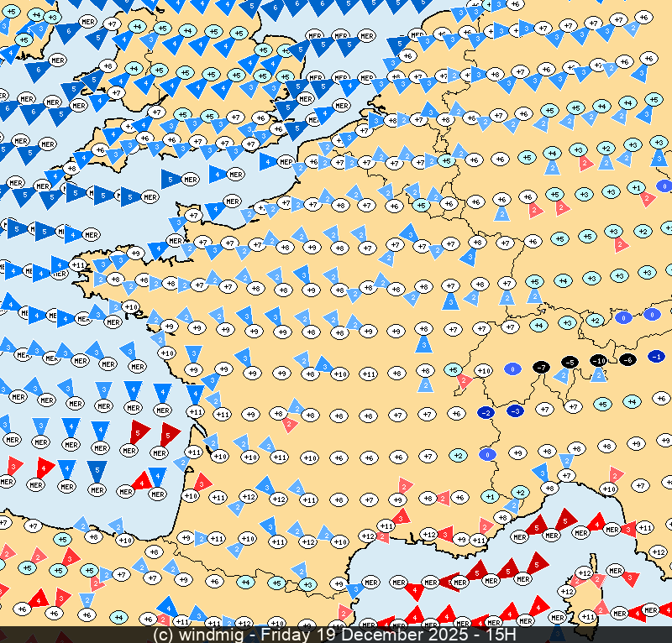The height and width of the screenshot is (643, 672).
Task: Click the black -5 temperature oval
Action: [x=570, y=362]
